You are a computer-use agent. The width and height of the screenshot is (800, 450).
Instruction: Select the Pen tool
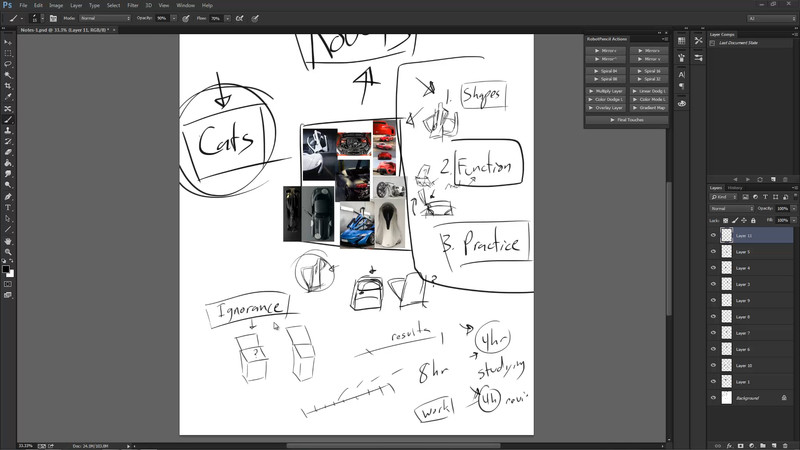click(8, 196)
